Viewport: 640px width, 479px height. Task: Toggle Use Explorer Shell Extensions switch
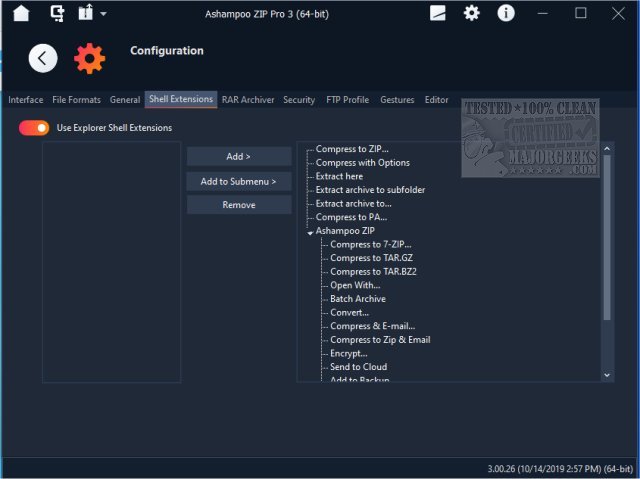(x=34, y=128)
